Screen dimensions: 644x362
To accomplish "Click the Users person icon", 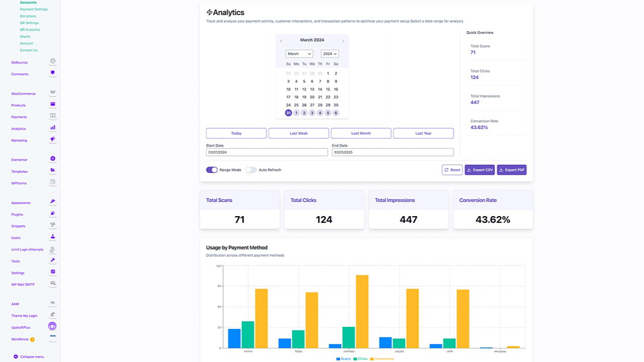I will [52, 237].
